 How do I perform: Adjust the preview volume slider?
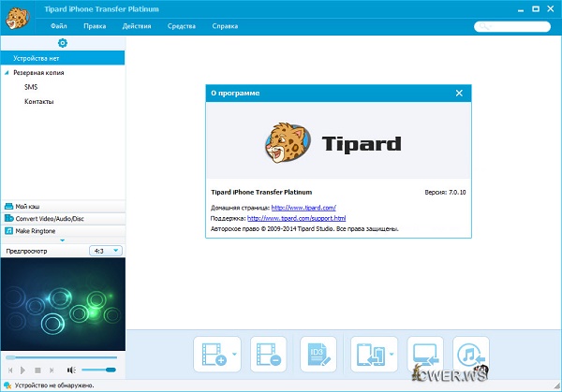tap(99, 370)
